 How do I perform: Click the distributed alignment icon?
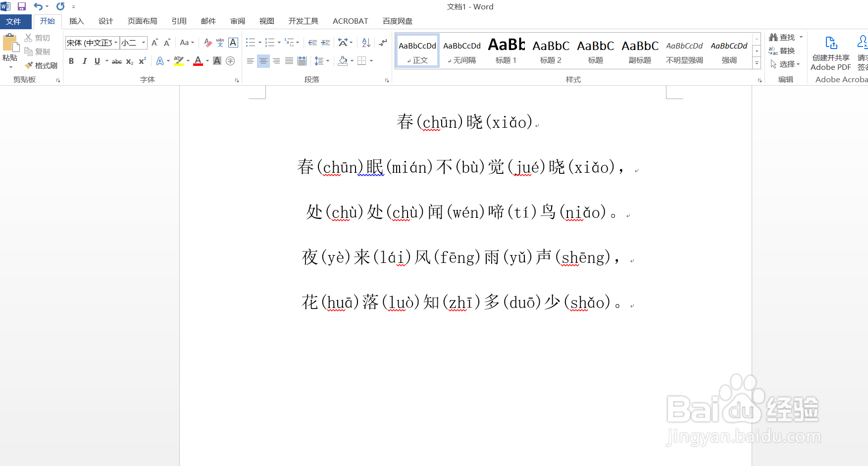[x=302, y=61]
